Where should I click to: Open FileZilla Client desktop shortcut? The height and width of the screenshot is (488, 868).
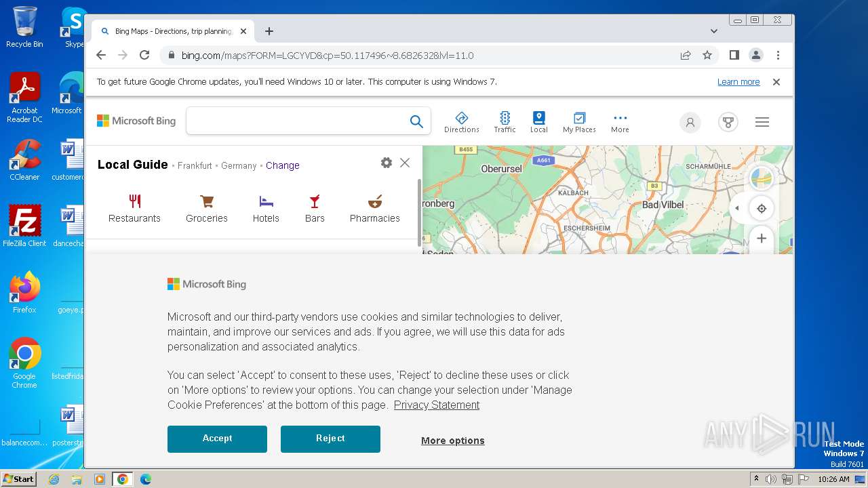pos(24,226)
